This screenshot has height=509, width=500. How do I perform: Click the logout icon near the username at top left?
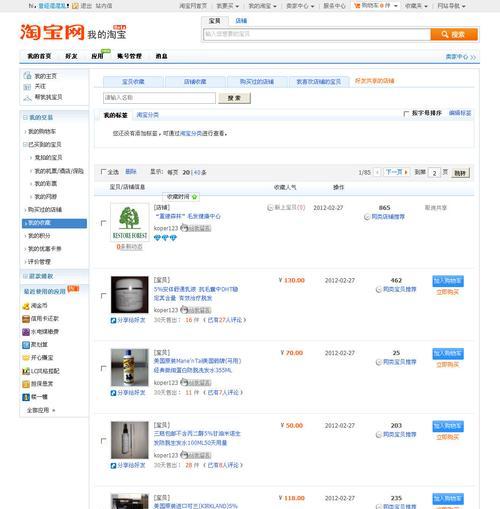(75, 6)
